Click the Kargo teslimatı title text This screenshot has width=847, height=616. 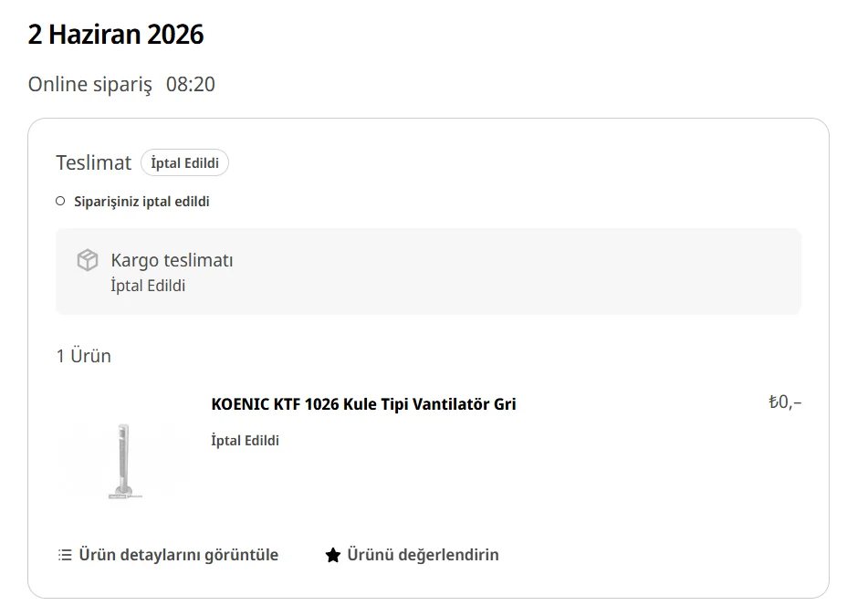172,260
